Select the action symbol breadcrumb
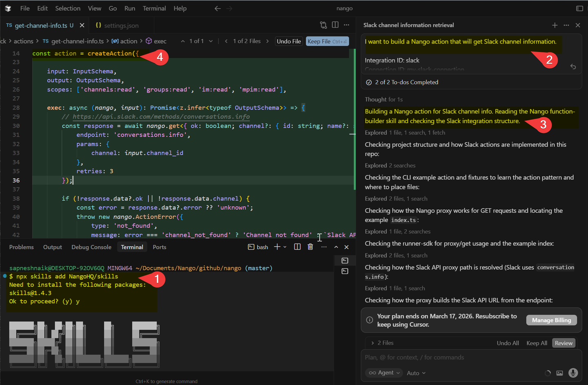The width and height of the screenshot is (588, 385). pyautogui.click(x=125, y=41)
